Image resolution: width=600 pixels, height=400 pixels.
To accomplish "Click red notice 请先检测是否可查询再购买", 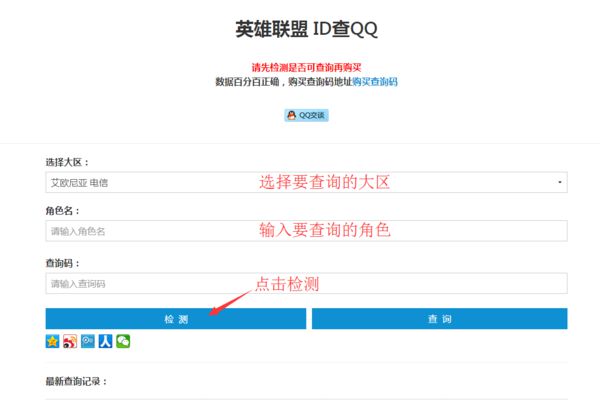I will (306, 67).
